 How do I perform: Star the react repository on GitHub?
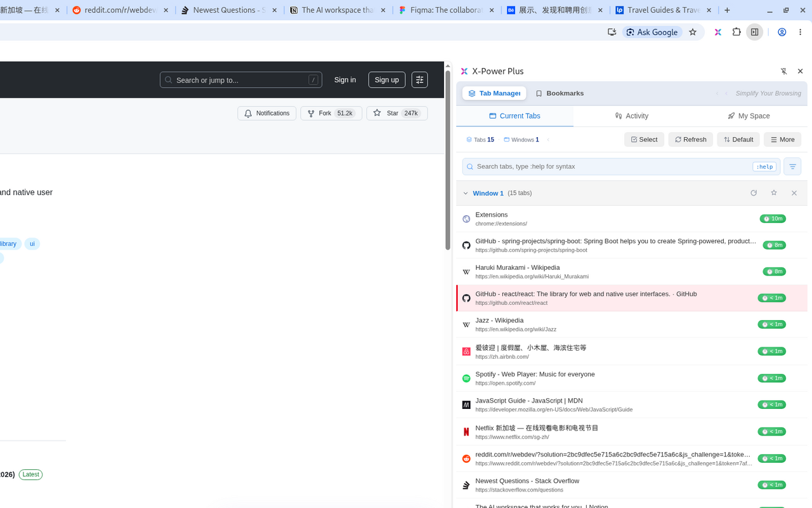coord(396,113)
